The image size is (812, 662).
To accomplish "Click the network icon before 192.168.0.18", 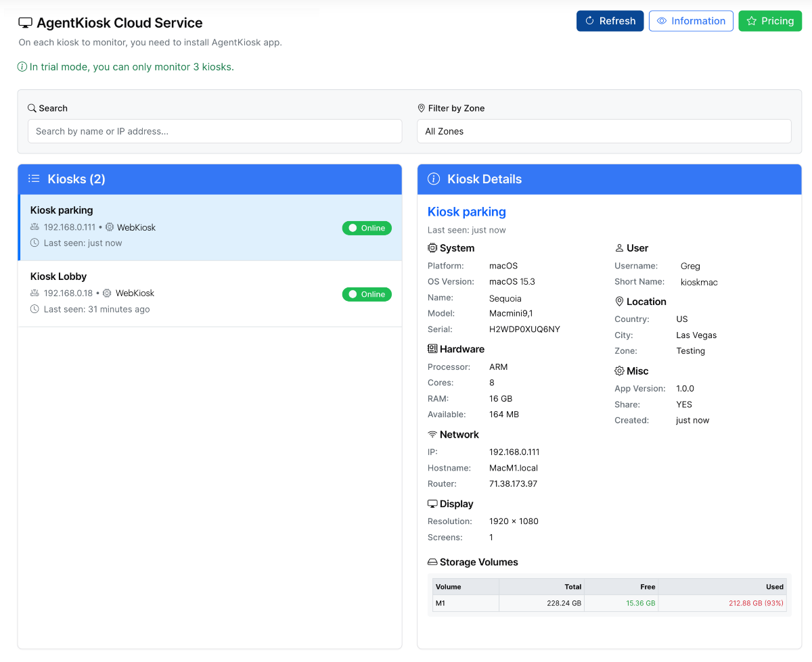I will point(35,293).
